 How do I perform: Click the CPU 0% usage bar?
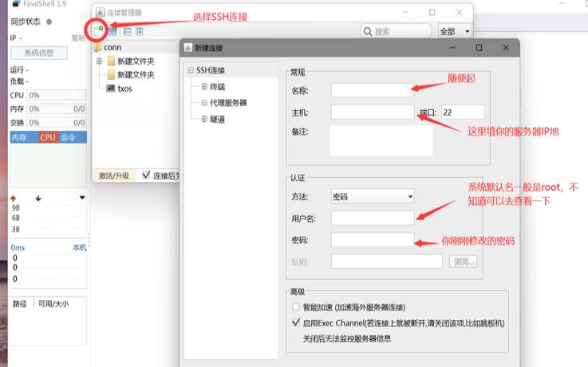57,95
